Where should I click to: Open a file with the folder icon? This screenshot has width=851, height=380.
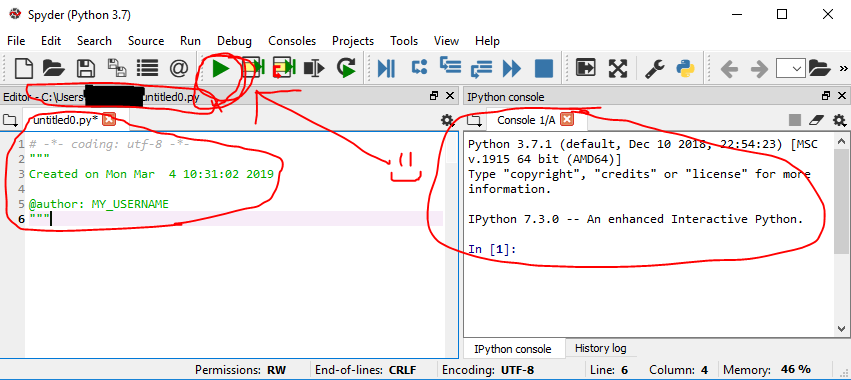(54, 68)
